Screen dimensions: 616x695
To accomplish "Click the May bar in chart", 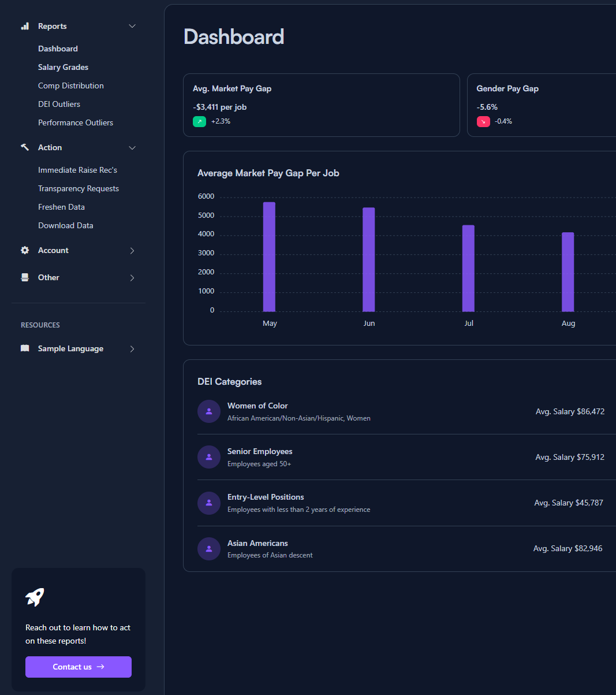I will (269, 257).
